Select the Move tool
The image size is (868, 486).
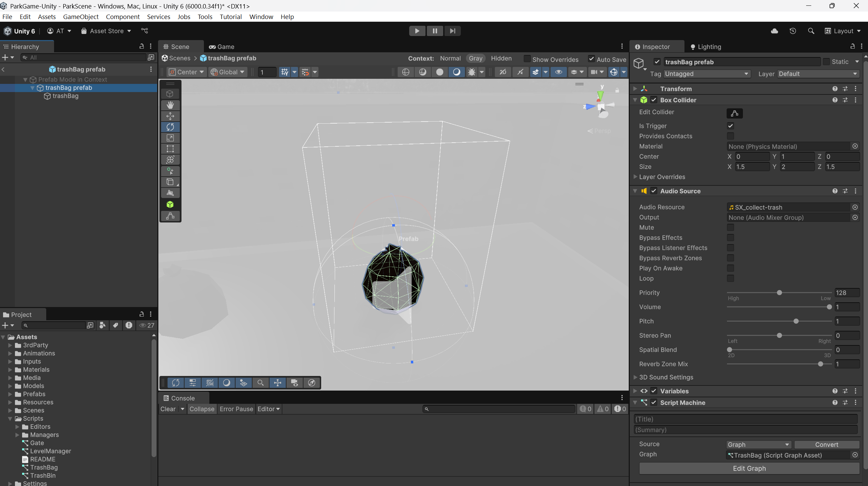(170, 116)
